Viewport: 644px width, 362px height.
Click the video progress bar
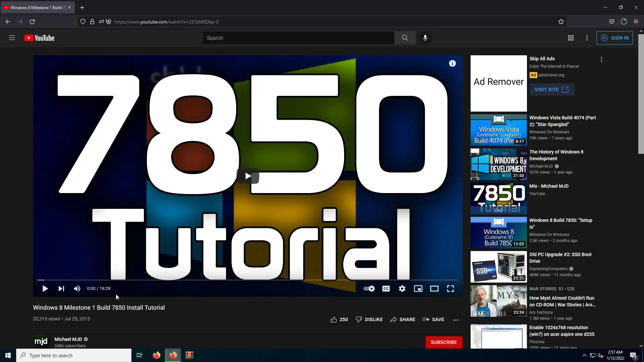[x=248, y=280]
